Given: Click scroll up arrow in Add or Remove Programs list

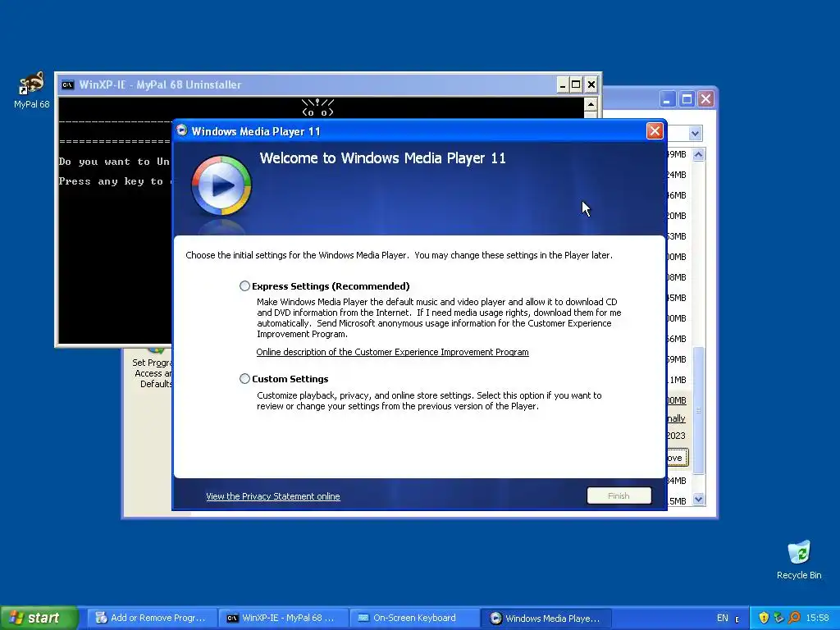Looking at the screenshot, I should click(x=698, y=155).
